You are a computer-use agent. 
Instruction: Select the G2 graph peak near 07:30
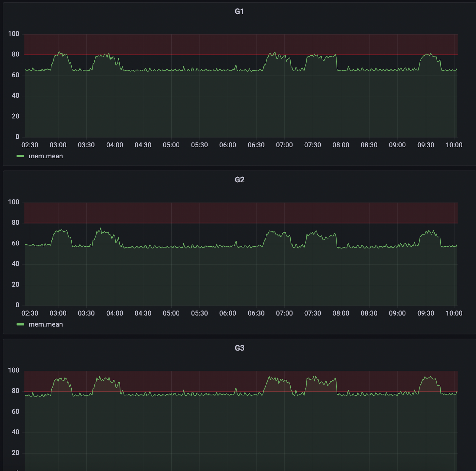(316, 231)
